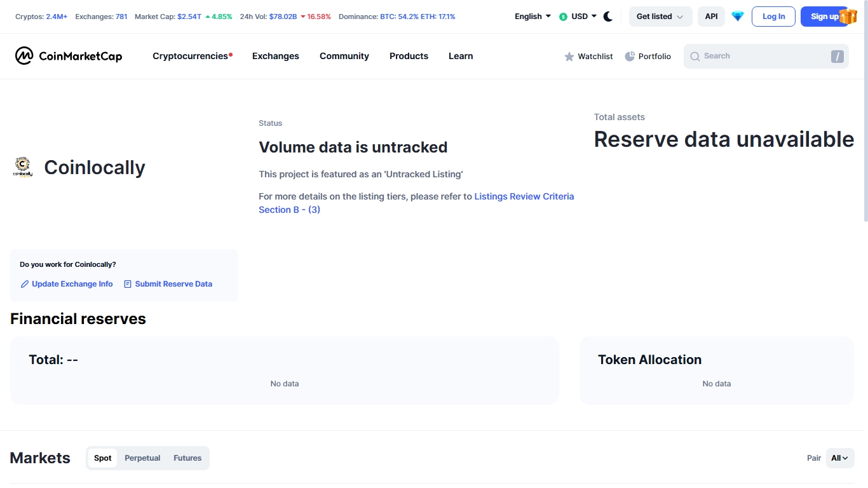The height and width of the screenshot is (488, 868).
Task: Open the Exchanges menu
Action: coord(276,56)
